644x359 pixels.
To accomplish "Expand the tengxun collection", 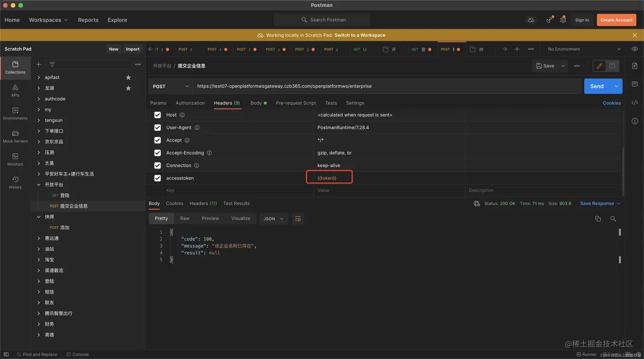I will point(39,121).
